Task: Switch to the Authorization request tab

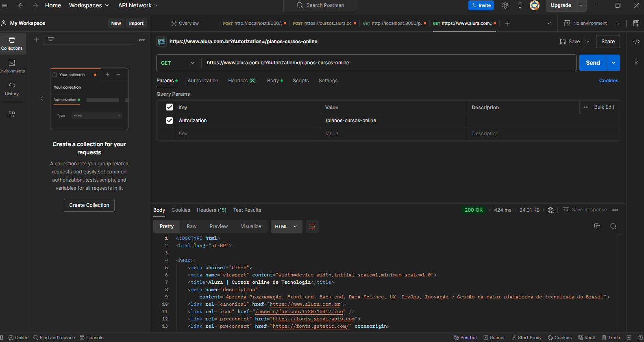Action: click(203, 81)
